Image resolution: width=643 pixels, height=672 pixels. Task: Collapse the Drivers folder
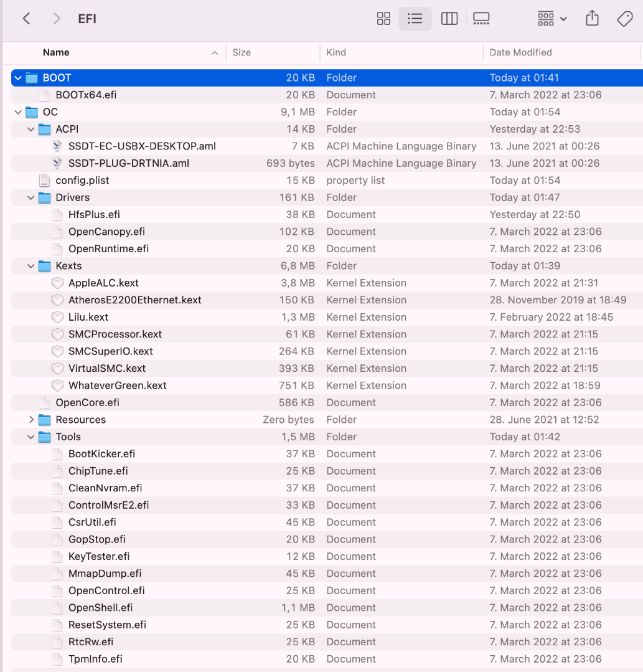pyautogui.click(x=31, y=198)
